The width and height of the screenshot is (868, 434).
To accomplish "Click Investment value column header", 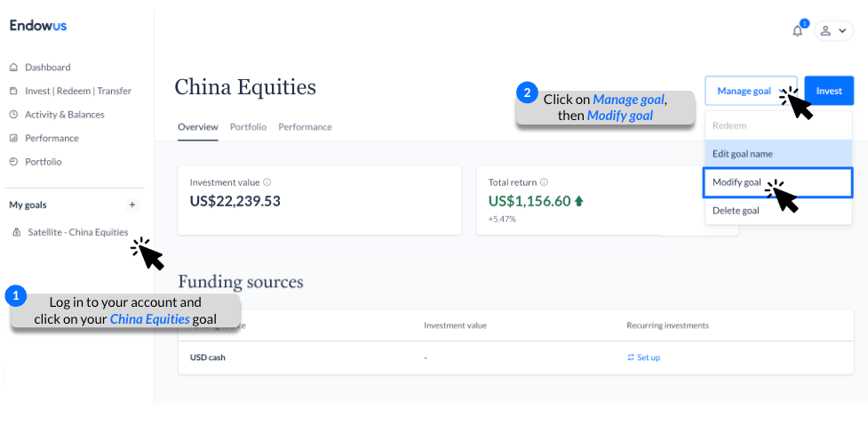I will tap(455, 325).
